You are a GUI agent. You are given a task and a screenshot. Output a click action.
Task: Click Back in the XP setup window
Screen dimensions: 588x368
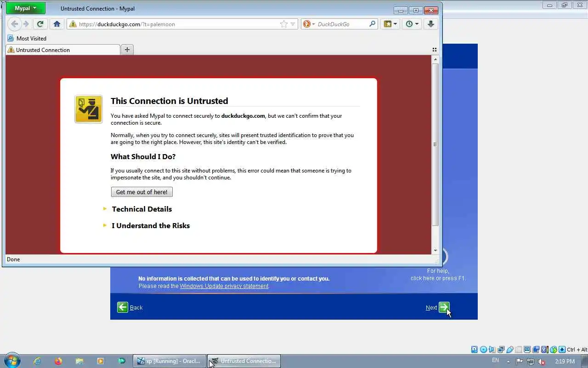pyautogui.click(x=136, y=308)
